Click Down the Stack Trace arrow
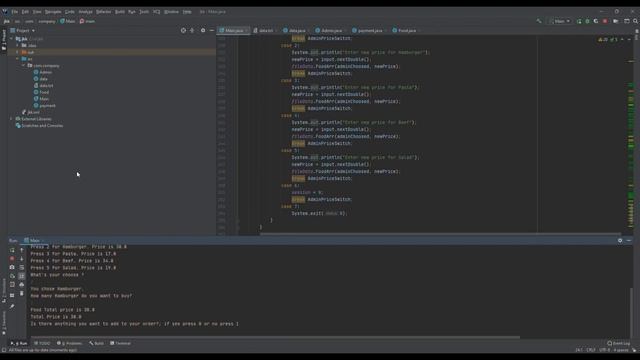 (22, 258)
